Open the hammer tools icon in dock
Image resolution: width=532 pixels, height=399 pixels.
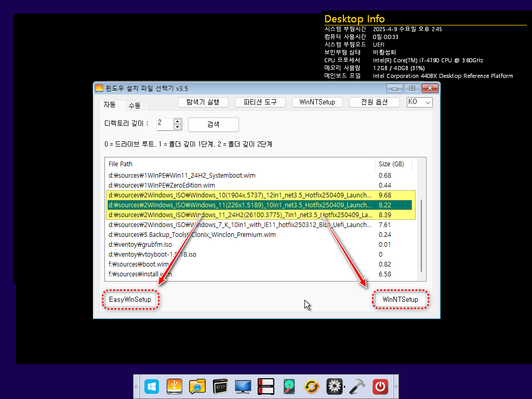357,387
